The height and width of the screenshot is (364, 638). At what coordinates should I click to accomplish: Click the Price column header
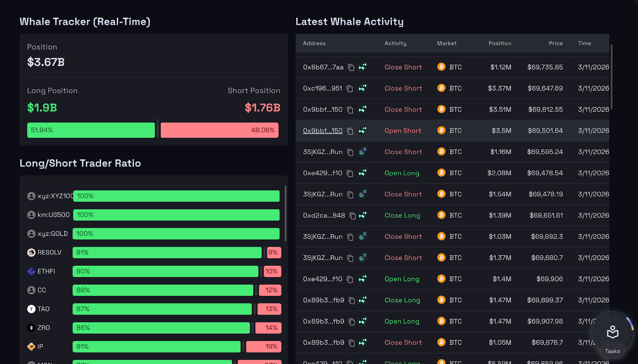555,43
